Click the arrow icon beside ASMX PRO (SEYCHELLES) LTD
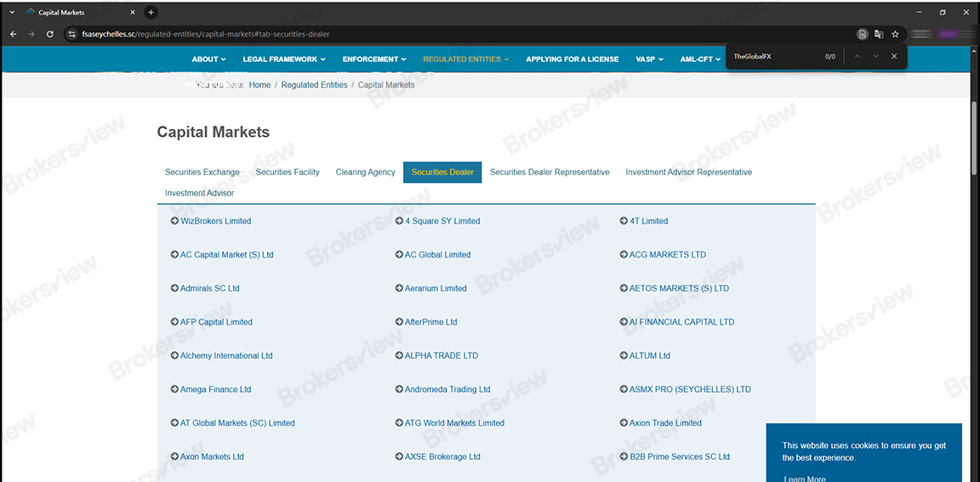980x482 pixels. point(624,389)
